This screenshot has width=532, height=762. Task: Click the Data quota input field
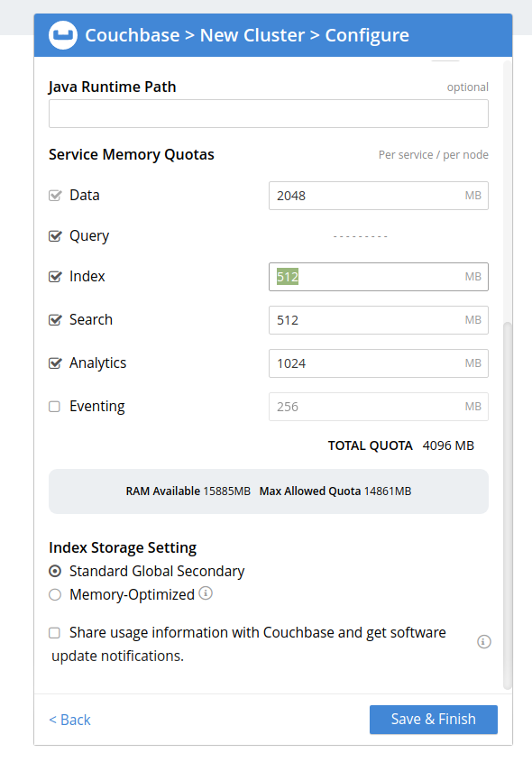pyautogui.click(x=379, y=196)
